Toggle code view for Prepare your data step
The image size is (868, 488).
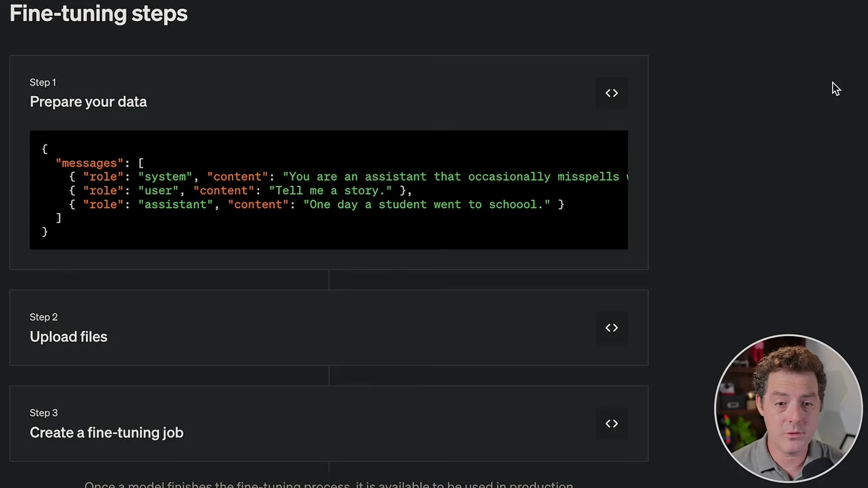point(611,93)
